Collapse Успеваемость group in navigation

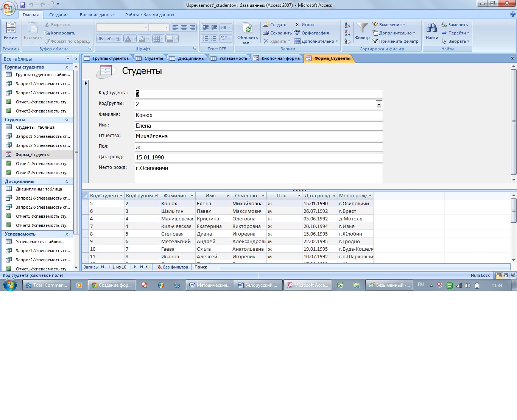click(67, 234)
